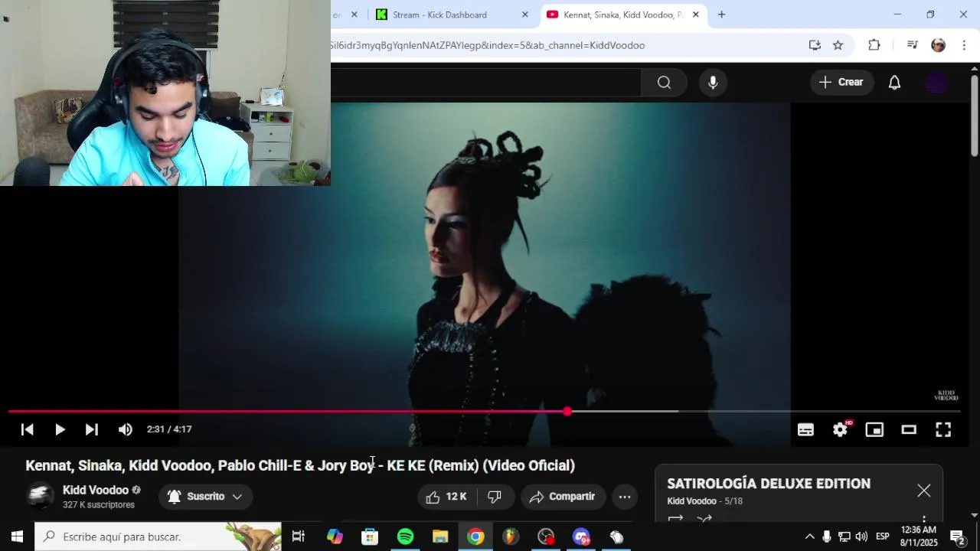
Task: Open system volume tray icon
Action: (861, 536)
